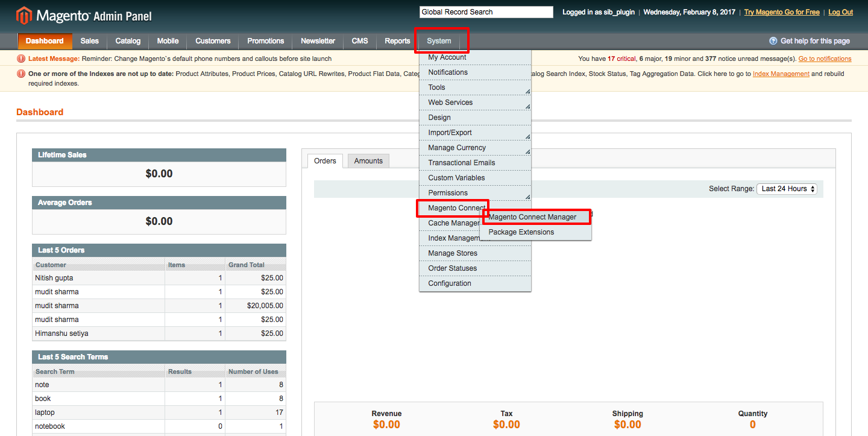Choose Notifications from System menu

[x=475, y=72]
